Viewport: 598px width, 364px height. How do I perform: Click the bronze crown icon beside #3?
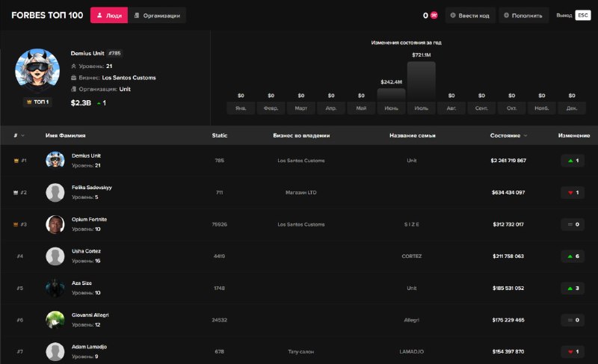pos(16,224)
